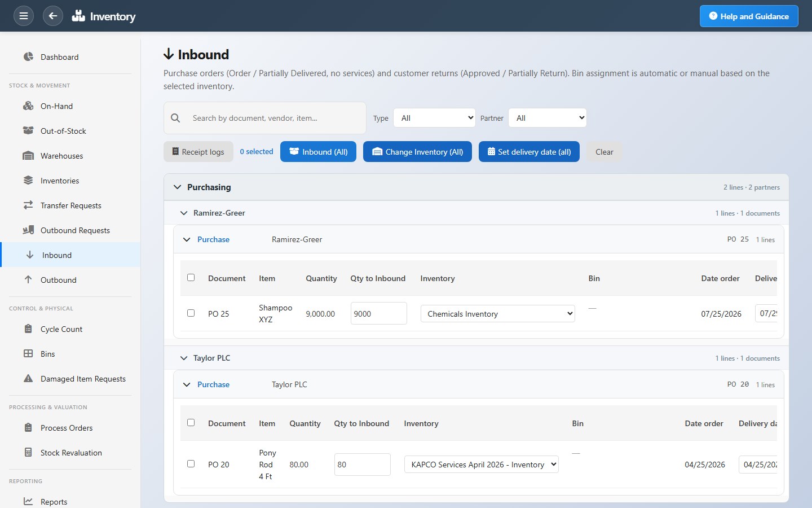Toggle select-all checkbox in Taylor PLC table header
The width and height of the screenshot is (812, 508).
pyautogui.click(x=191, y=422)
